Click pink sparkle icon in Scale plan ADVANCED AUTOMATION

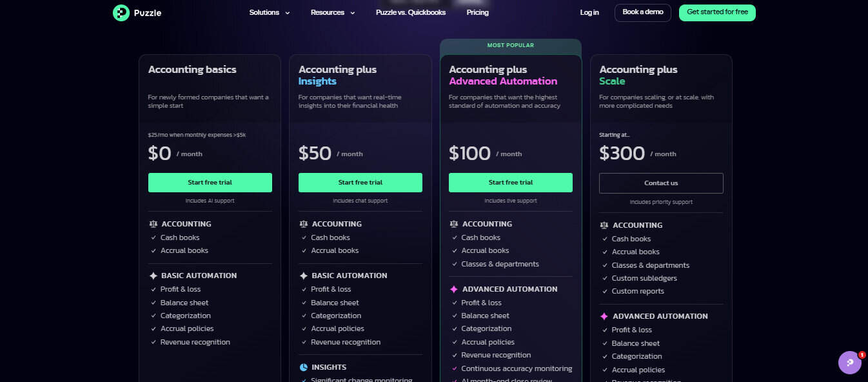coord(604,316)
